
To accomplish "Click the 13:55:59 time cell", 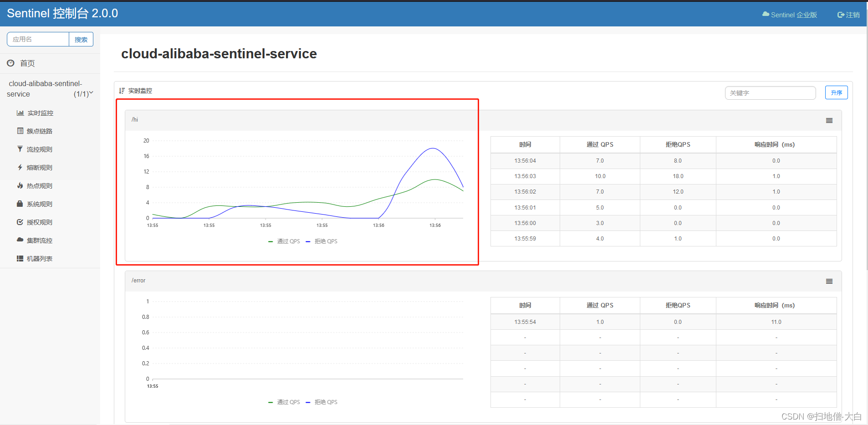I will click(525, 239).
